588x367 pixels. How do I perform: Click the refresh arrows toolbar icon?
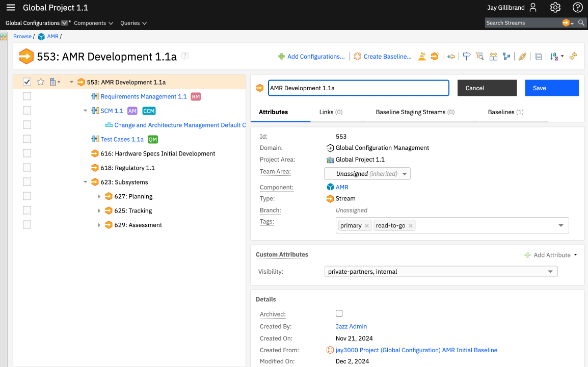click(x=573, y=56)
